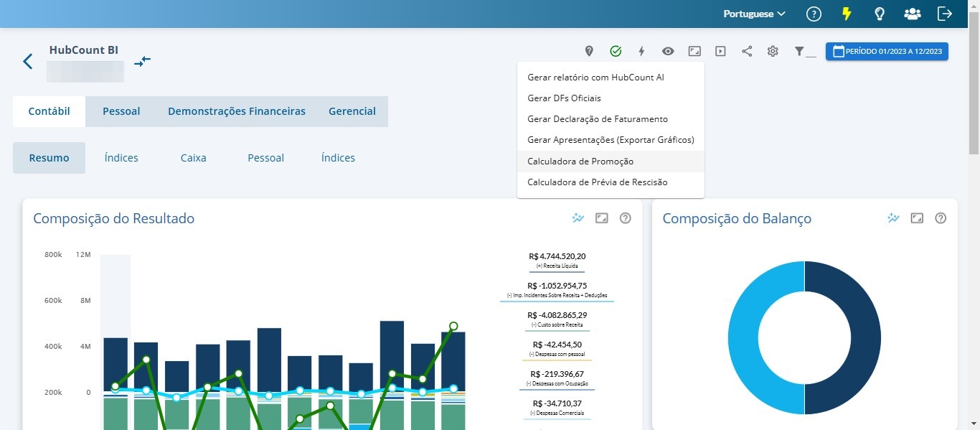Open the lightbulb tips icon
This screenshot has width=980, height=430.
pos(879,14)
